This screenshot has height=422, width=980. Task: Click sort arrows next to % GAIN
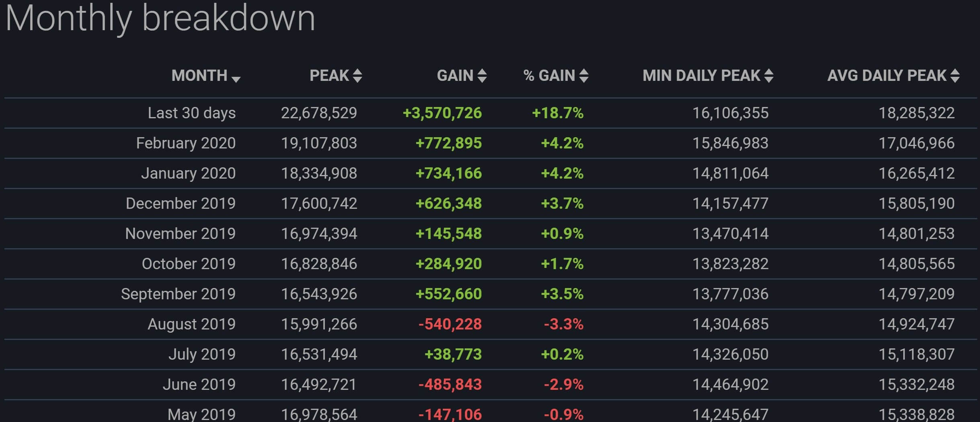[x=584, y=76]
